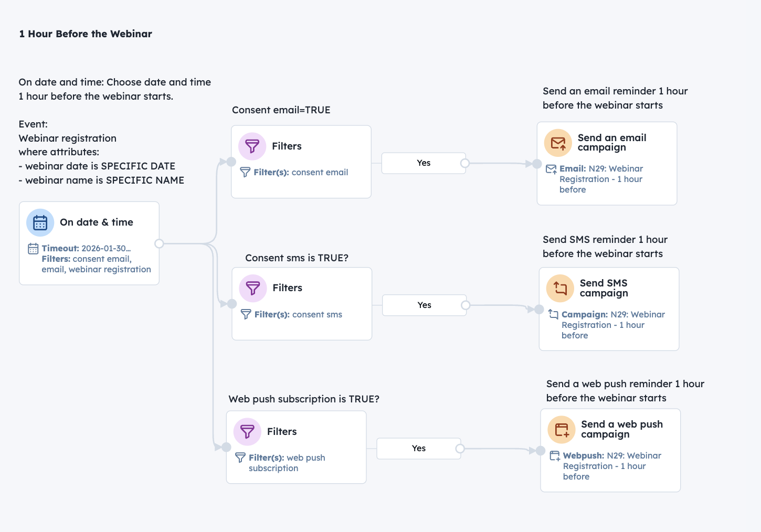Click small calendar icon beside Timeout text
The width and height of the screenshot is (761, 532).
coord(33,249)
